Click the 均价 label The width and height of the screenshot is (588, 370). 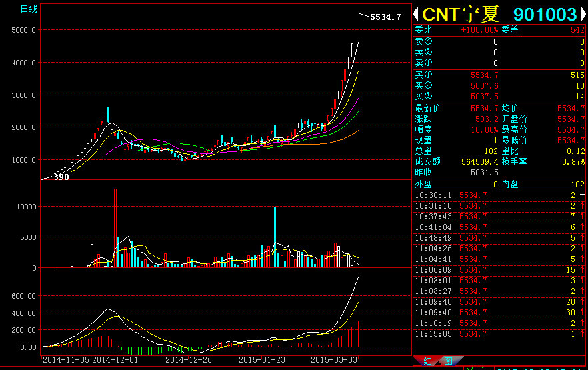[x=510, y=109]
